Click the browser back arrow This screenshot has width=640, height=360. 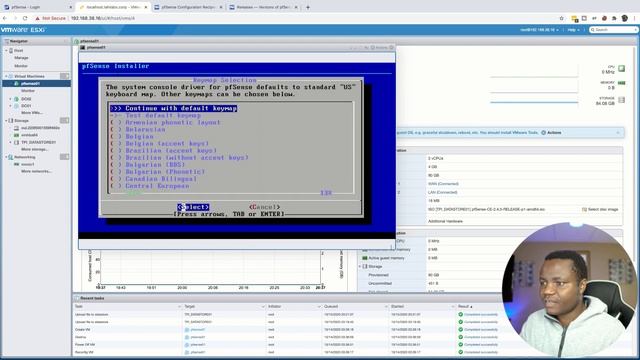[x=5, y=18]
